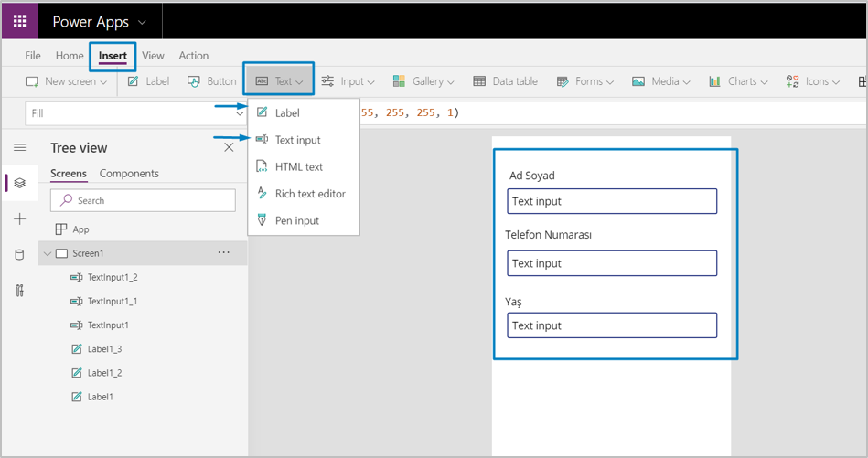
Task: Open the File menu
Action: coord(33,56)
